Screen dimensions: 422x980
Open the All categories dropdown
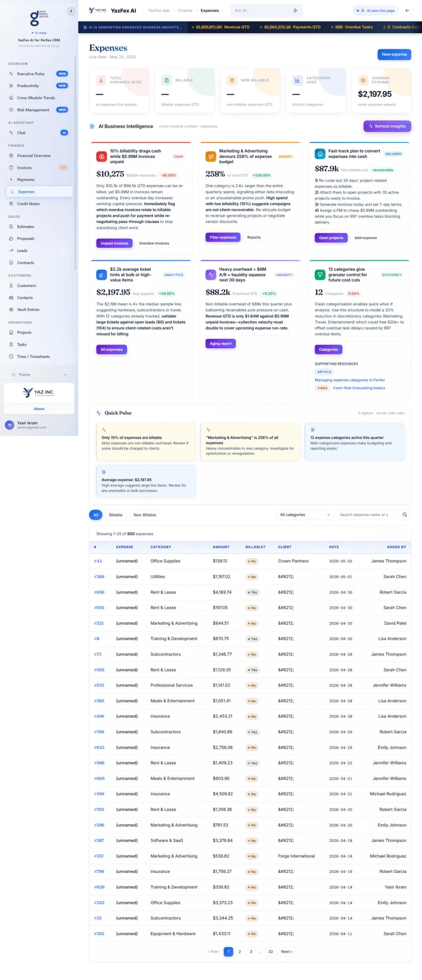point(305,515)
